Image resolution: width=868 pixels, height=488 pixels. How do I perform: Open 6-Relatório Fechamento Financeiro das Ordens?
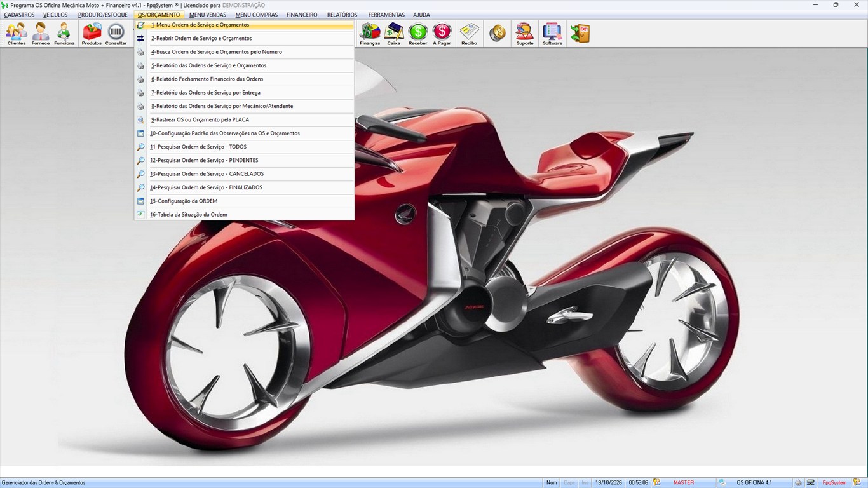pyautogui.click(x=244, y=79)
